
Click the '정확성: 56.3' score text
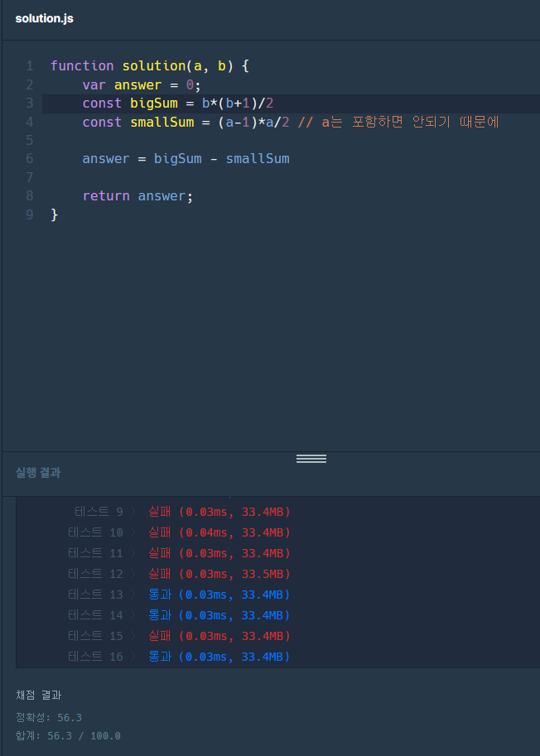tap(49, 718)
